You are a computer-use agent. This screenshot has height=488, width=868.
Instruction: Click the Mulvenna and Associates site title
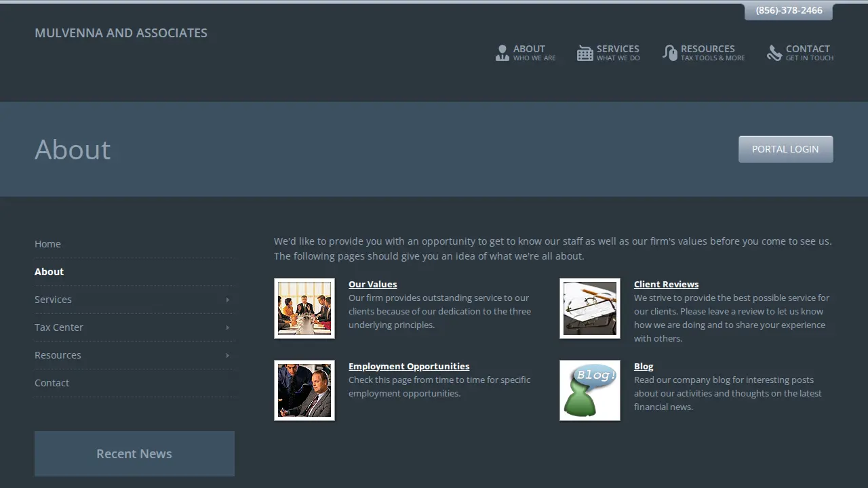[x=121, y=33]
